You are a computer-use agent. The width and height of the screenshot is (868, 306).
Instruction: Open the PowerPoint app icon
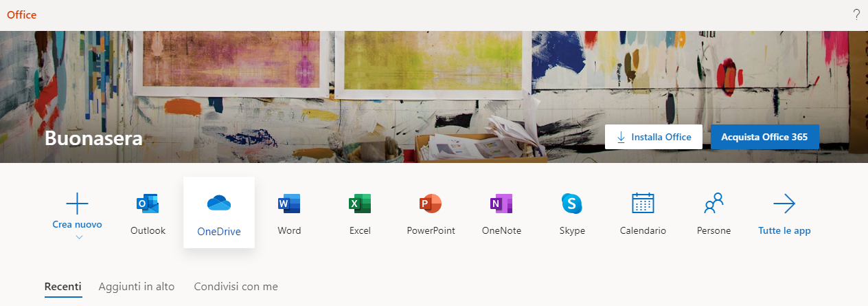pyautogui.click(x=431, y=212)
